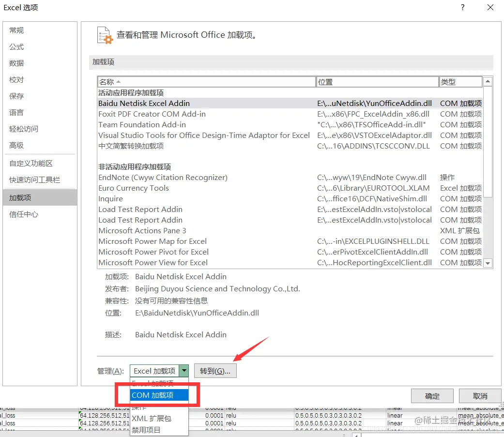Choose COM 加载项 from dropdown list
504x437 pixels.
159,395
